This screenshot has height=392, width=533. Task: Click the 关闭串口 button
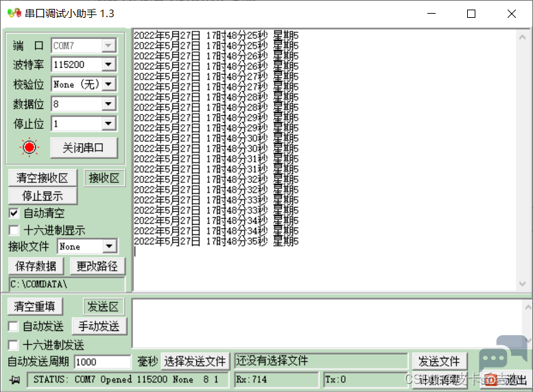(x=84, y=148)
